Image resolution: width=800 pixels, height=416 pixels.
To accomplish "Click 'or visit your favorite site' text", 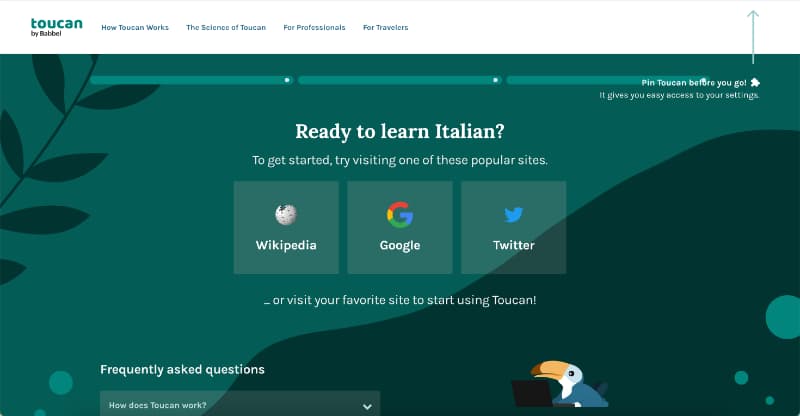I will (x=400, y=300).
